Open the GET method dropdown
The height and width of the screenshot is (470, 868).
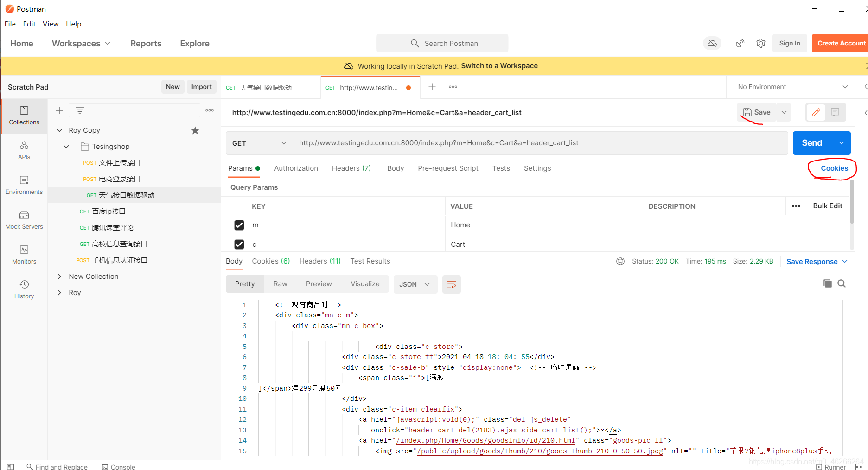[259, 143]
